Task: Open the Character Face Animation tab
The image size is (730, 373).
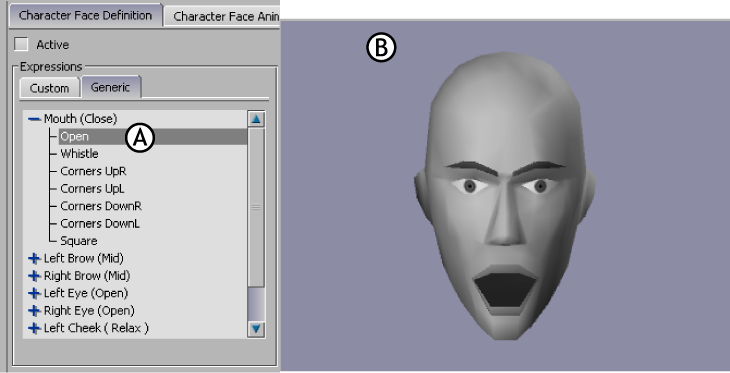Action: (x=222, y=16)
